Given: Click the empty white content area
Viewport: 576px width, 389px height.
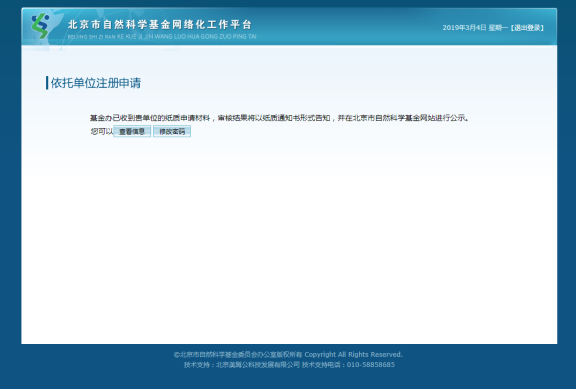Looking at the screenshot, I should pos(289,242).
